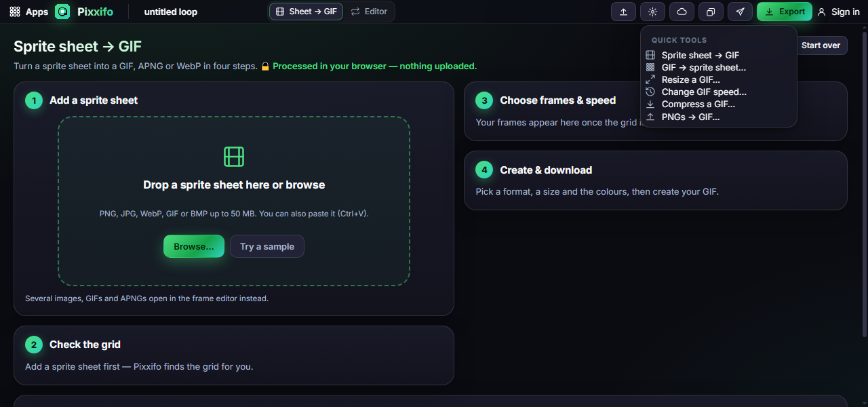Click the Try a sample button
This screenshot has height=407, width=868.
click(x=267, y=246)
